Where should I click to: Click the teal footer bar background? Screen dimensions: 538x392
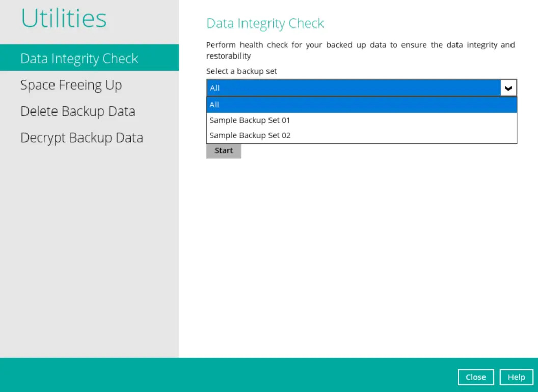point(229,375)
